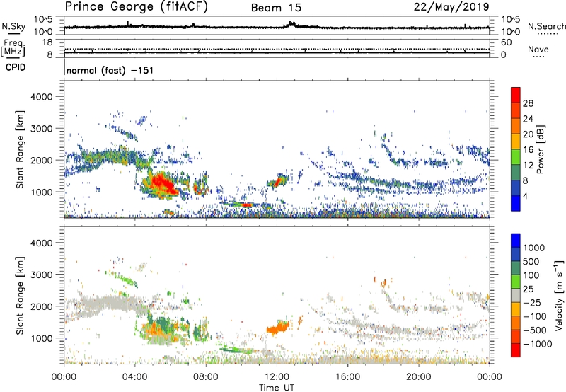This screenshot has height=392, width=566.
Task: Click the Power colorbar label '16'
Action: (x=528, y=150)
